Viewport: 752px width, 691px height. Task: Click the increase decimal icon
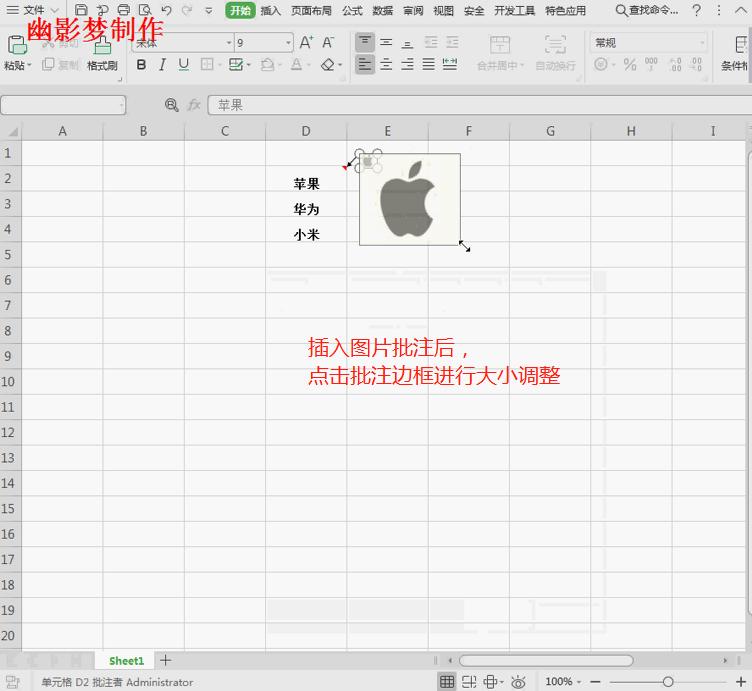pyautogui.click(x=675, y=64)
